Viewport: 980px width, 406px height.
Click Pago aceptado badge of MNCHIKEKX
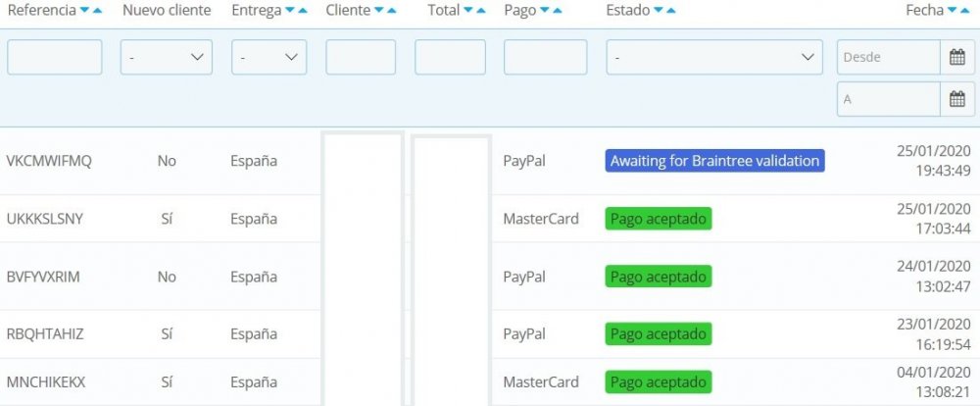[x=659, y=382]
